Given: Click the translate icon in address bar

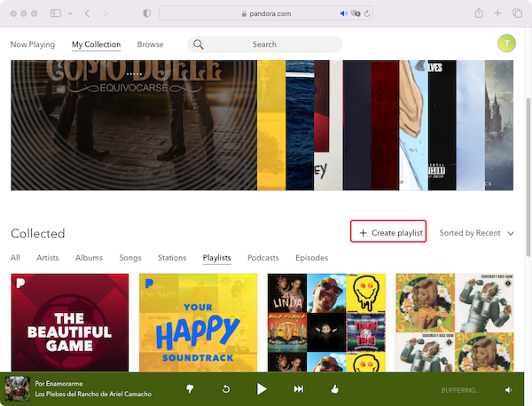Looking at the screenshot, I should [x=356, y=13].
